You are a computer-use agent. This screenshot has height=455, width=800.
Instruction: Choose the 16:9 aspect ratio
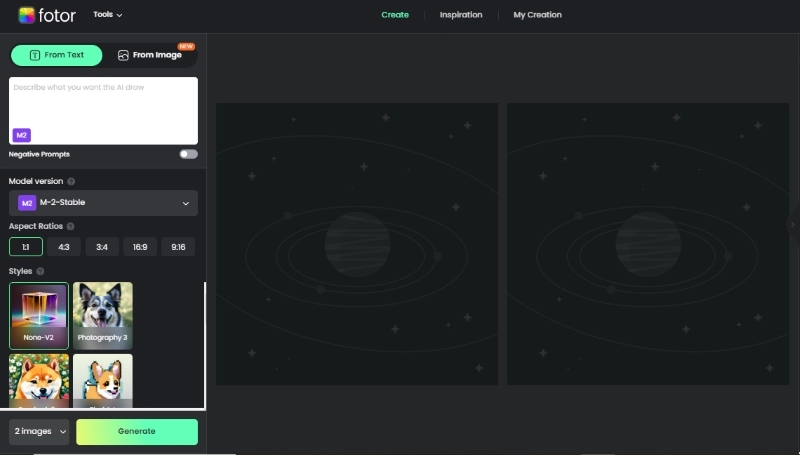click(140, 247)
